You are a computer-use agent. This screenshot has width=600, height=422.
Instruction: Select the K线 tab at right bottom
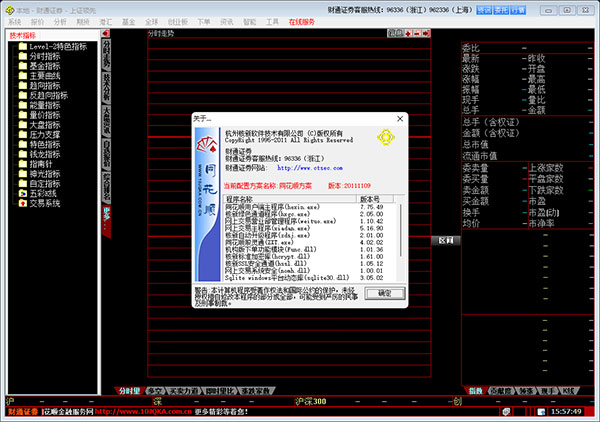tap(569, 391)
